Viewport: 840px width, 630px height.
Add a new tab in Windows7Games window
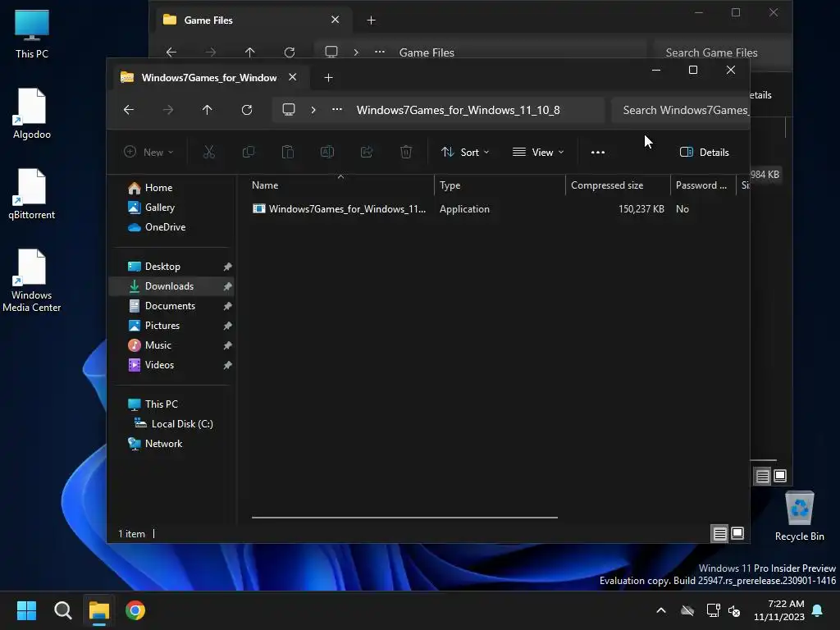[328, 78]
